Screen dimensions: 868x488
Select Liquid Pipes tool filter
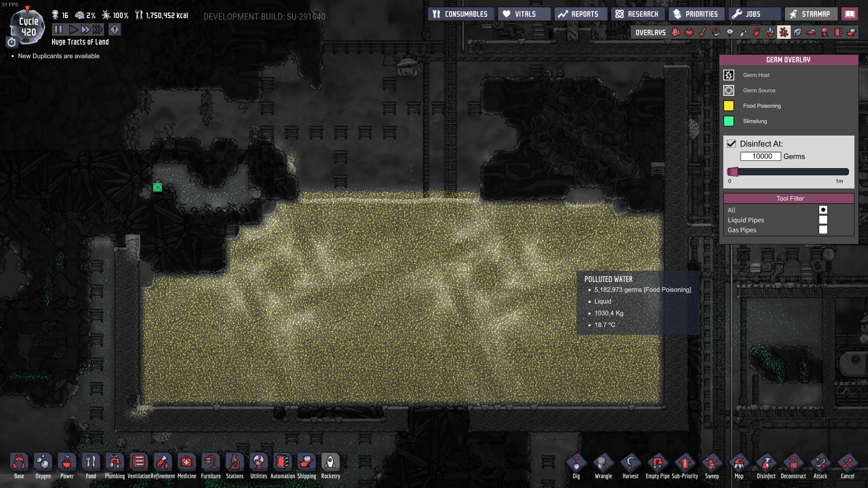pyautogui.click(x=823, y=220)
